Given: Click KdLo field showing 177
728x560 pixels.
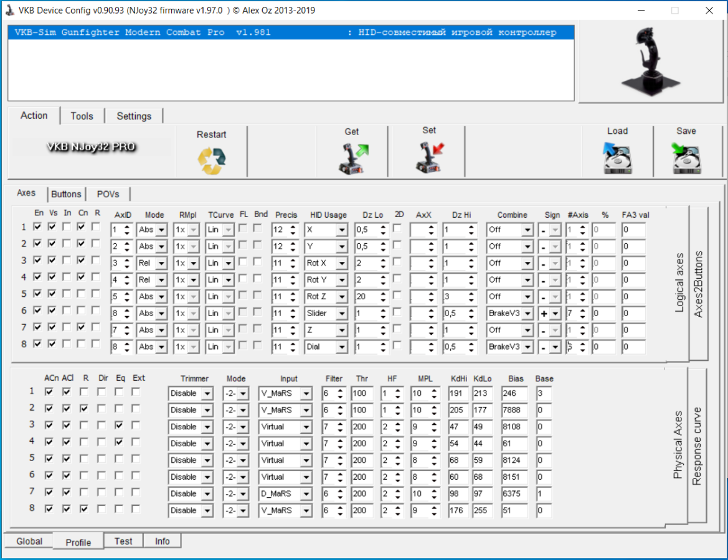Looking at the screenshot, I should 482,410.
